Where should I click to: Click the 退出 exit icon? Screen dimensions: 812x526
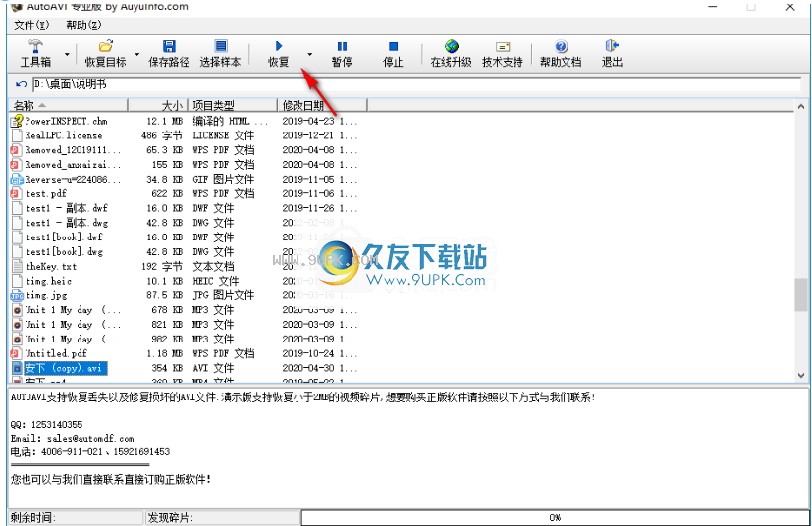[x=612, y=46]
